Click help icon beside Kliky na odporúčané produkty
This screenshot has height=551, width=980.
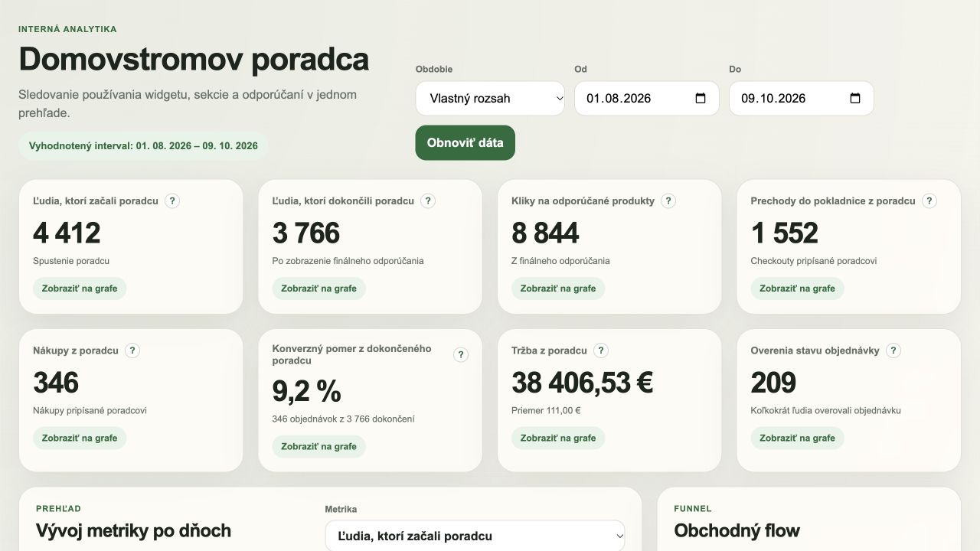[x=668, y=201]
